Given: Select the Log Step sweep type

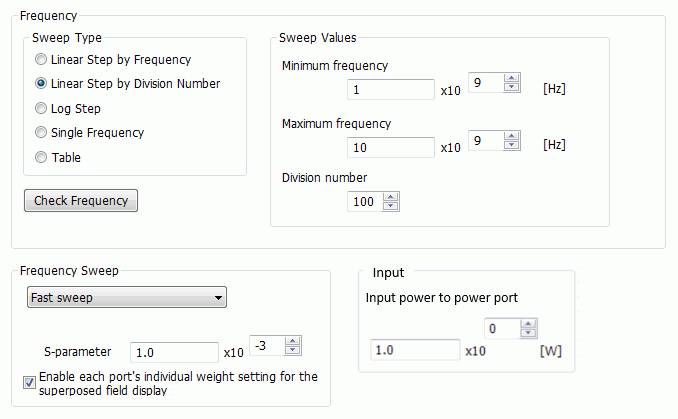Looking at the screenshot, I should point(41,108).
